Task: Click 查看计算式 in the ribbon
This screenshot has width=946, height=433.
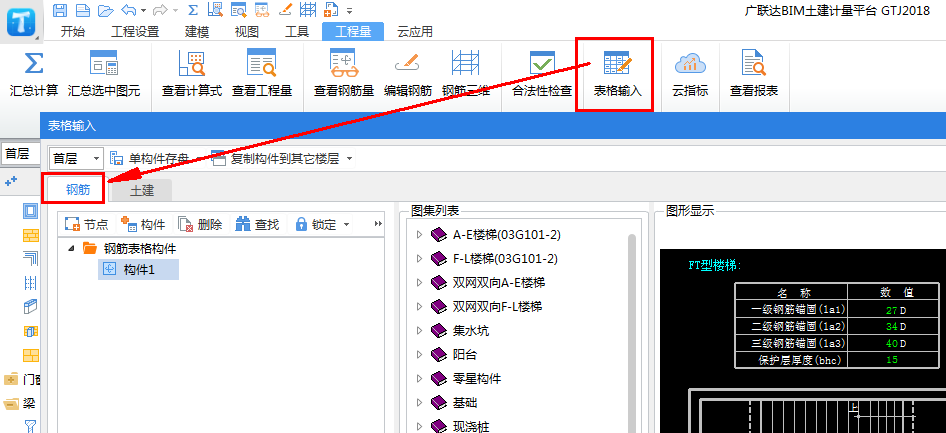Action: pyautogui.click(x=192, y=74)
